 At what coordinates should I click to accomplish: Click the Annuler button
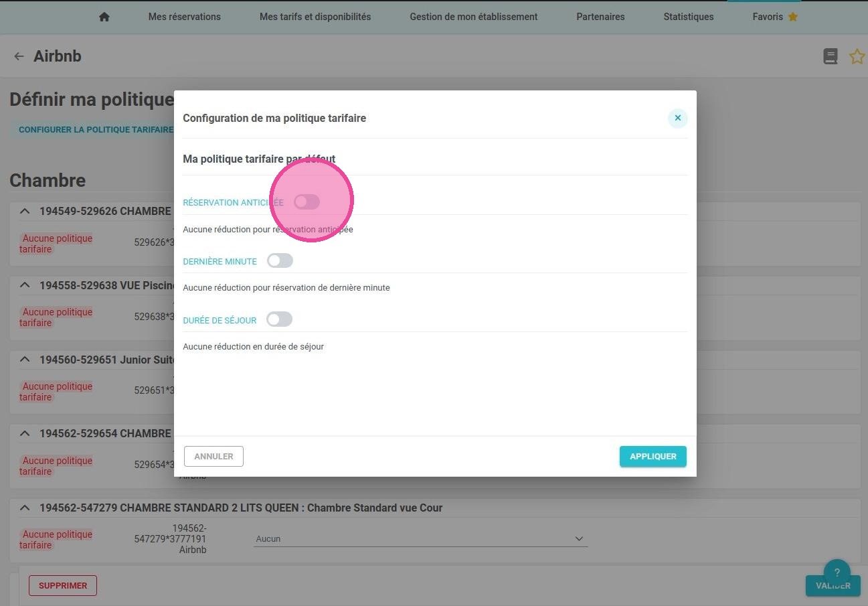click(x=213, y=456)
